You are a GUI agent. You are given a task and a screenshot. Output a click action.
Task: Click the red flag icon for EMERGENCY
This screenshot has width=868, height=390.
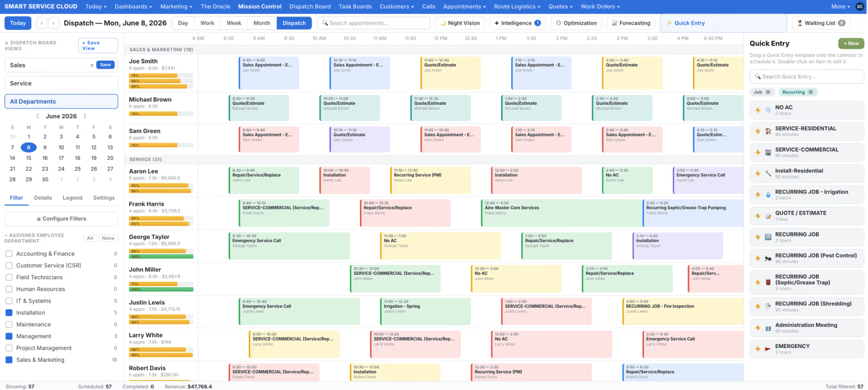point(768,349)
